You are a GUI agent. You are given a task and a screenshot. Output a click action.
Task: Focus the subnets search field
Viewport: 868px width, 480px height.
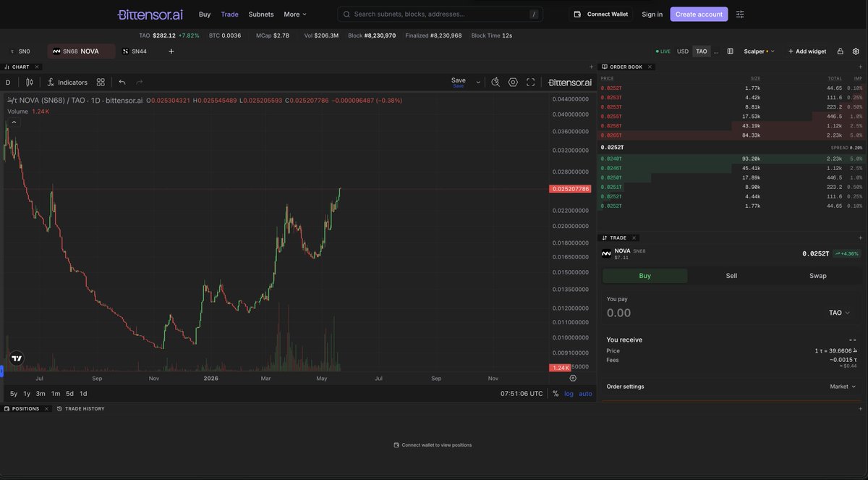pos(440,14)
